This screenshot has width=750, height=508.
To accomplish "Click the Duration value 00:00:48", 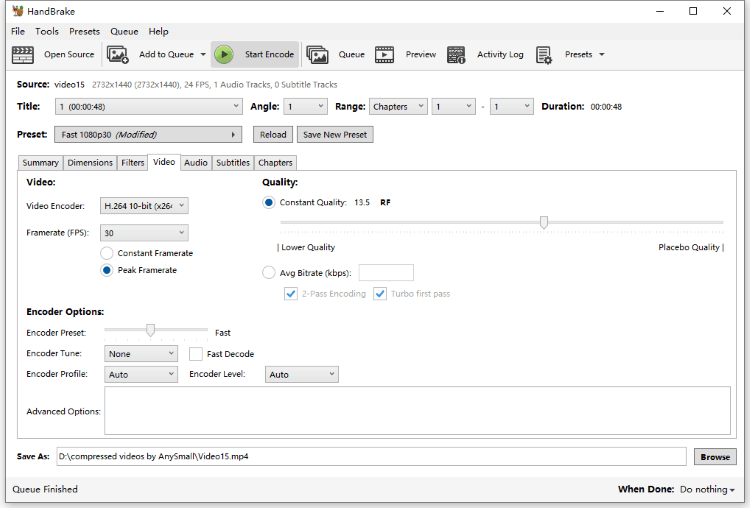I will pyautogui.click(x=606, y=107).
